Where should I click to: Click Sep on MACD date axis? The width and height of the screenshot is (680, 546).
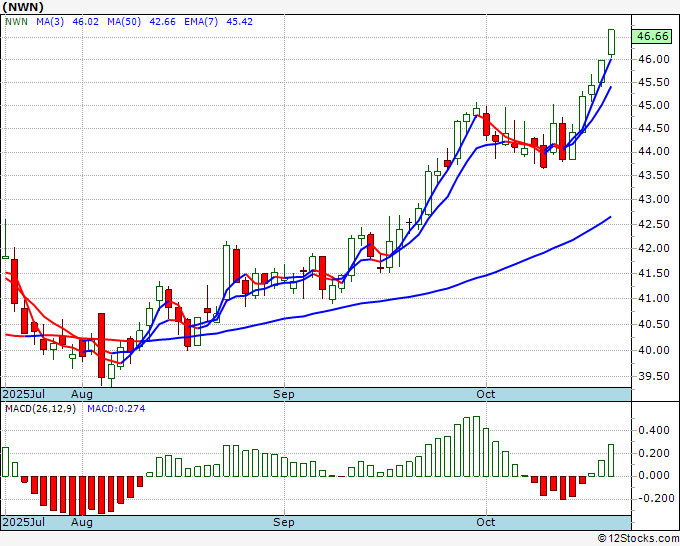point(284,522)
